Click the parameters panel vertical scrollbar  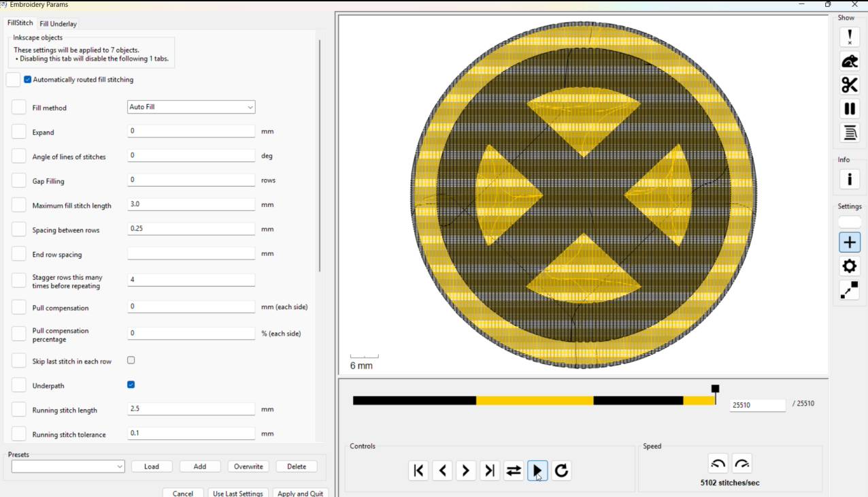point(319,156)
